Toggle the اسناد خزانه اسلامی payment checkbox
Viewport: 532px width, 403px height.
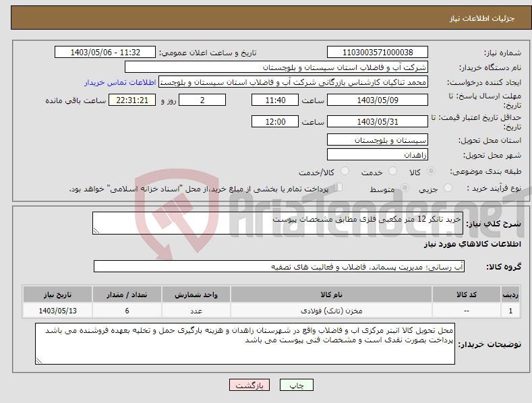338,187
